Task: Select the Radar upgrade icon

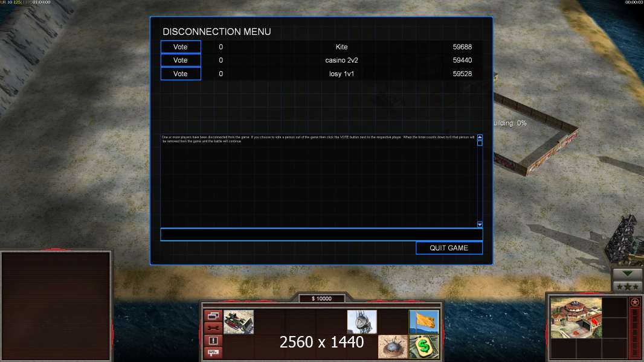Action: (362, 322)
